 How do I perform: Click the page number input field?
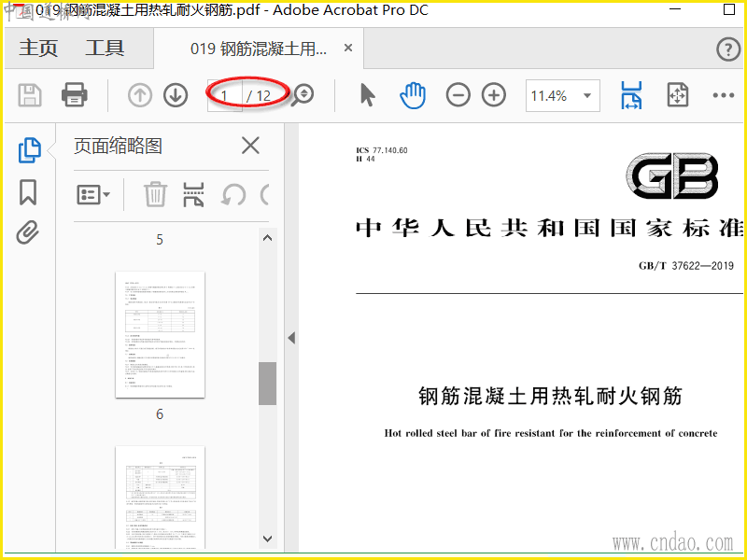pos(224,96)
